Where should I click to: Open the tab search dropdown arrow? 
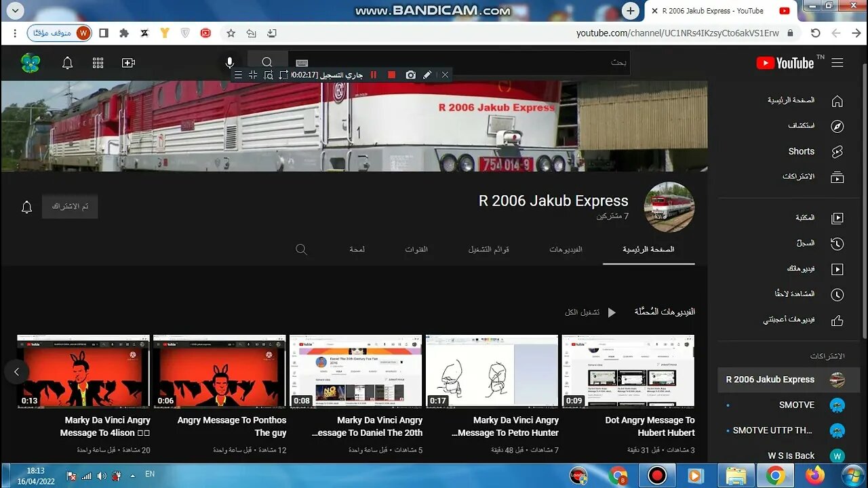click(15, 10)
